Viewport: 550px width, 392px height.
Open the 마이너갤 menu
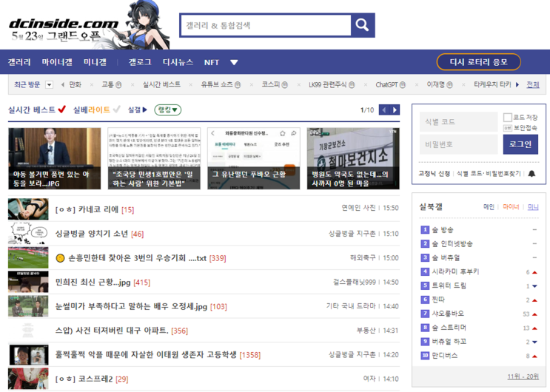[x=57, y=62]
